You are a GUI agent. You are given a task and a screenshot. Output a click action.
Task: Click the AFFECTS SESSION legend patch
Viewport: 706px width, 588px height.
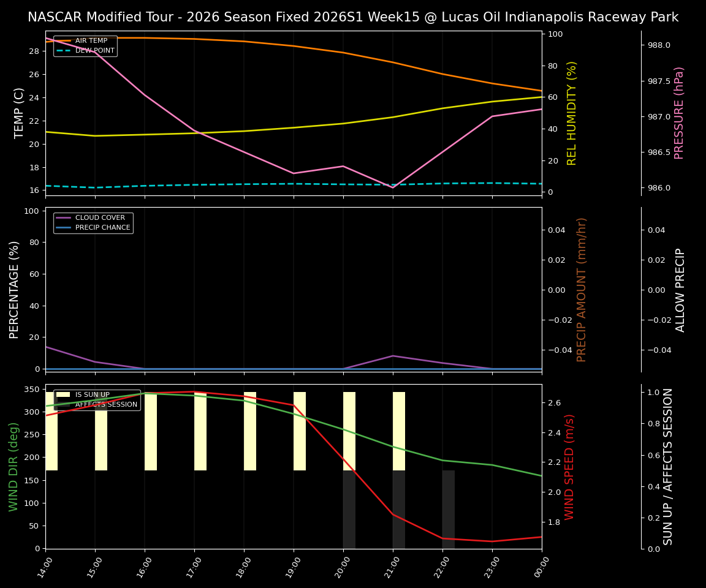point(63,404)
